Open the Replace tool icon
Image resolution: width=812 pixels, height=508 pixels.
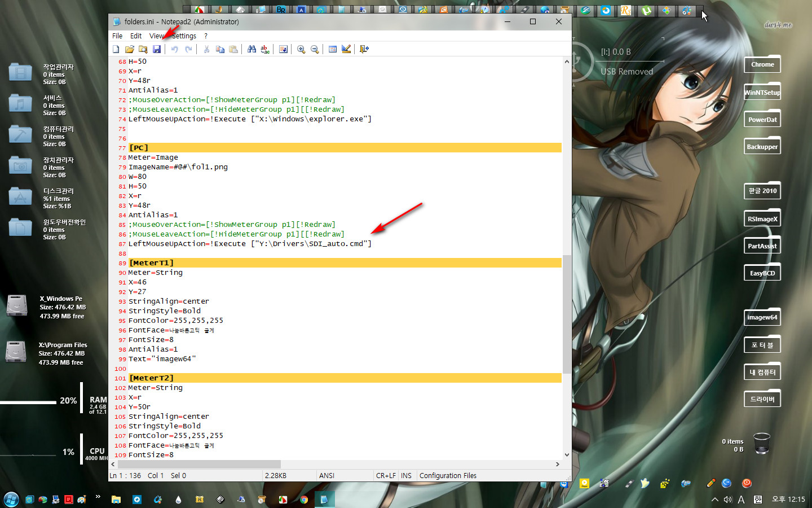pyautogui.click(x=265, y=49)
